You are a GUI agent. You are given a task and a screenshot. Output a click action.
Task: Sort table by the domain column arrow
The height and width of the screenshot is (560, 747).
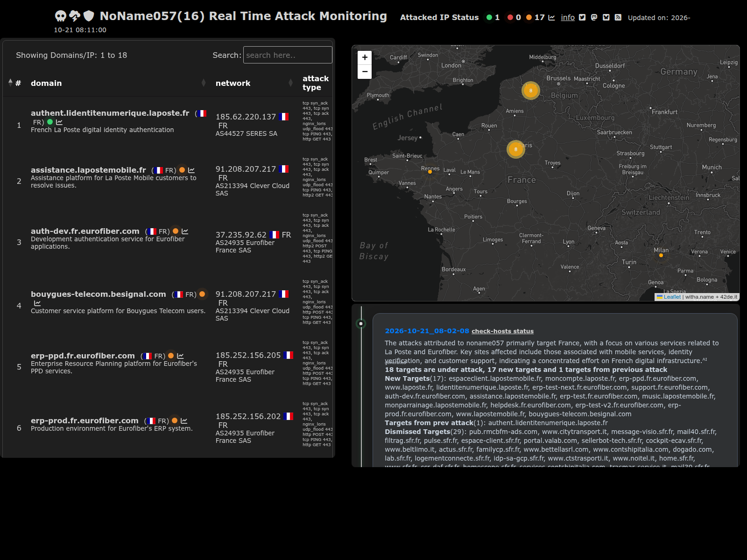(204, 83)
